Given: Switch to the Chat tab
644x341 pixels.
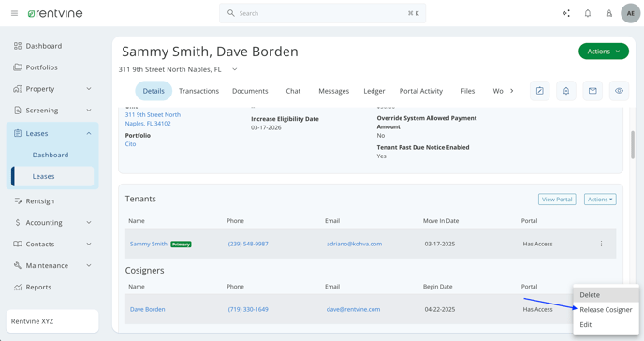Looking at the screenshot, I should pyautogui.click(x=293, y=91).
